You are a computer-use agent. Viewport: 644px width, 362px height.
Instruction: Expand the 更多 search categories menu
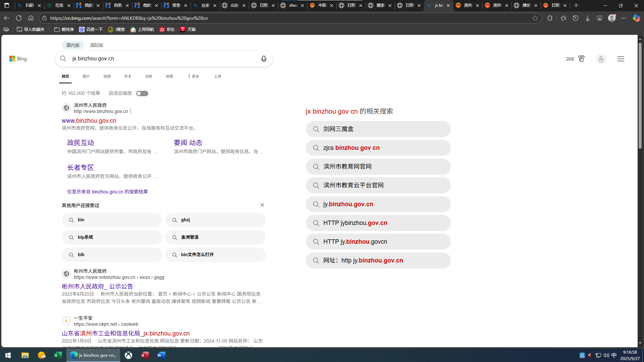[x=194, y=76]
